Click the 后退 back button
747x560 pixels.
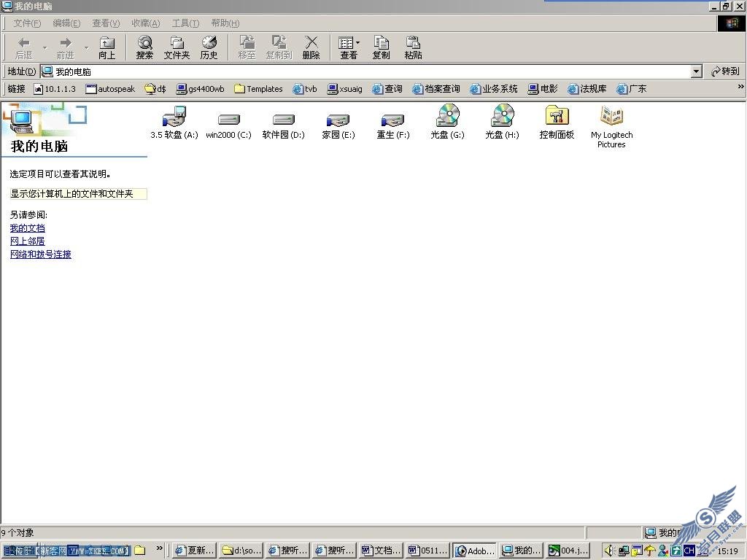click(x=24, y=47)
